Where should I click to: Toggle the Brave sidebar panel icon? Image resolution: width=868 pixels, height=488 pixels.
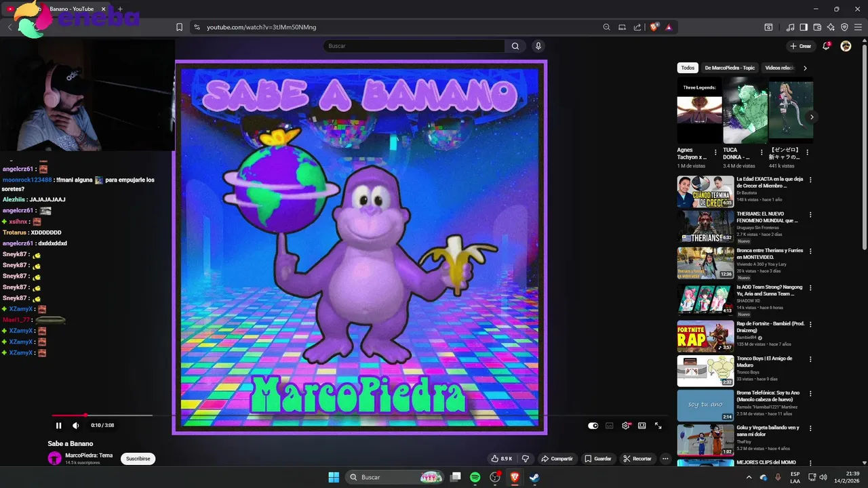coord(804,27)
